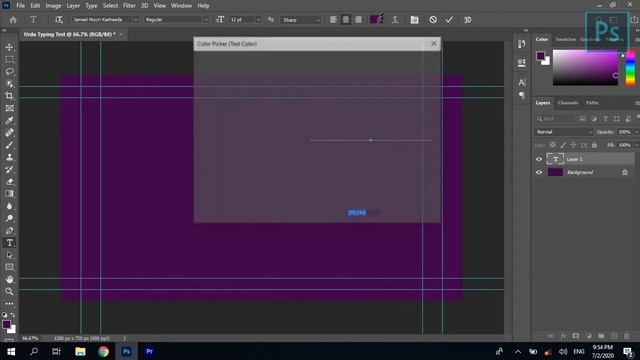Select the Blur tool
640x360 pixels.
pyautogui.click(x=9, y=207)
